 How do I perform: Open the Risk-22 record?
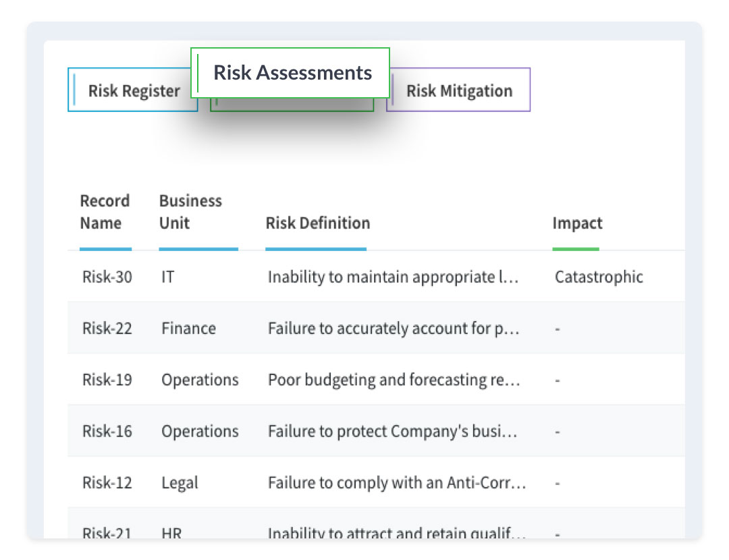[x=107, y=329]
